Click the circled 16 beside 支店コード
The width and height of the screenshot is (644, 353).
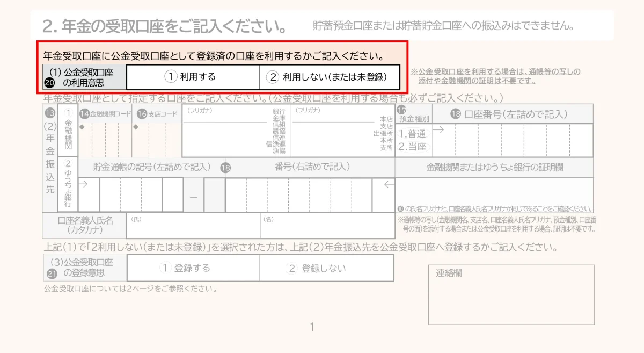pyautogui.click(x=142, y=114)
